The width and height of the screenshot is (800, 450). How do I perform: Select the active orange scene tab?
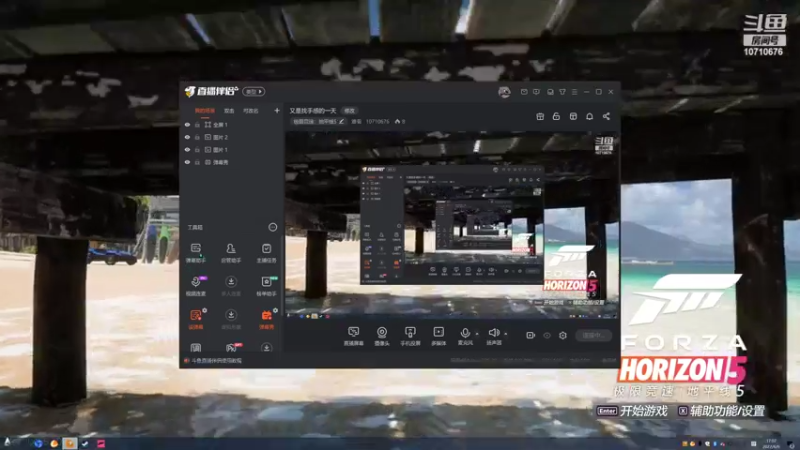(x=205, y=111)
